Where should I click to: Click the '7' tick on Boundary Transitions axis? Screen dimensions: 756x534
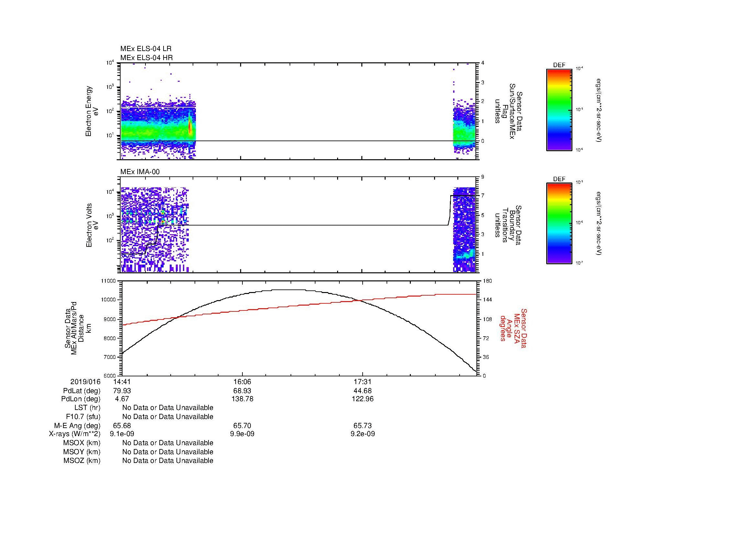tap(483, 196)
